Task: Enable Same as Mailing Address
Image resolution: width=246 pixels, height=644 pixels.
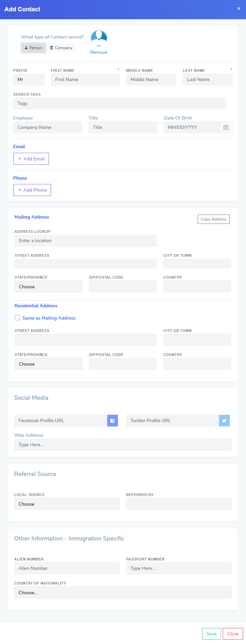Action: coord(17,318)
